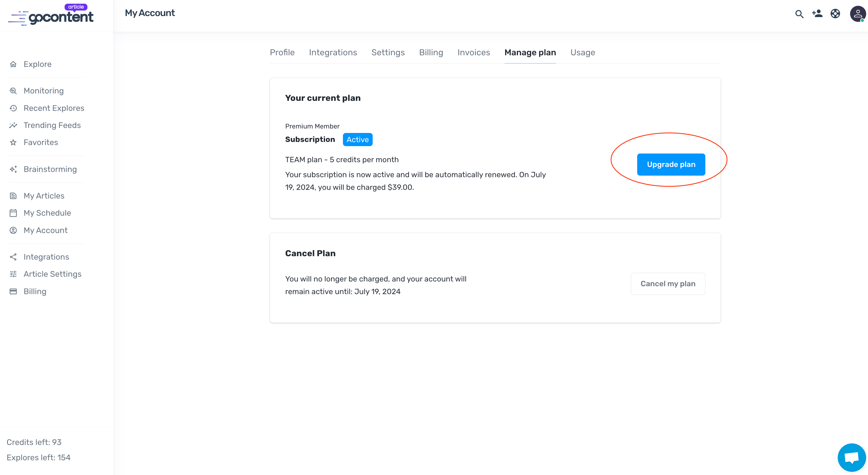Open Trending Feeds in sidebar
This screenshot has width=868, height=475.
[52, 125]
